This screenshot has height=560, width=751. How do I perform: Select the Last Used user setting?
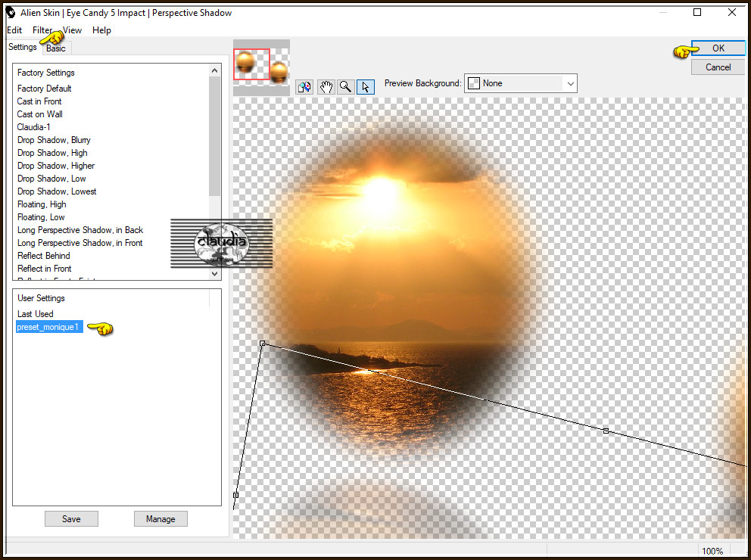click(x=35, y=314)
